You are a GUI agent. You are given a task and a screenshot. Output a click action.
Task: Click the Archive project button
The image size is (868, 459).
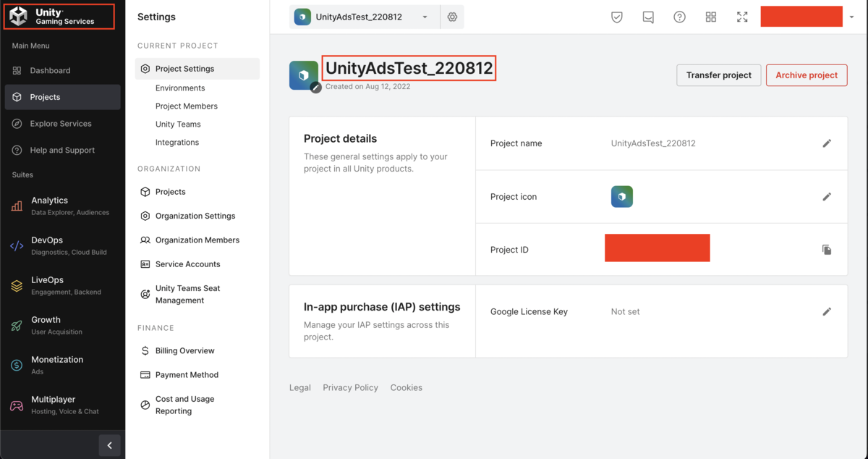click(x=807, y=75)
